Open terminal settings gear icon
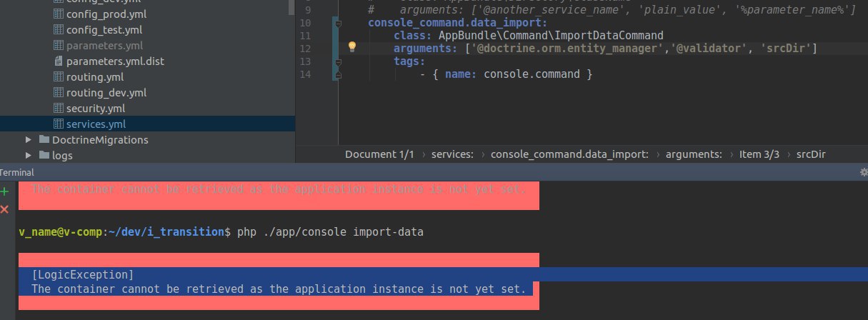868x320 pixels. click(862, 172)
